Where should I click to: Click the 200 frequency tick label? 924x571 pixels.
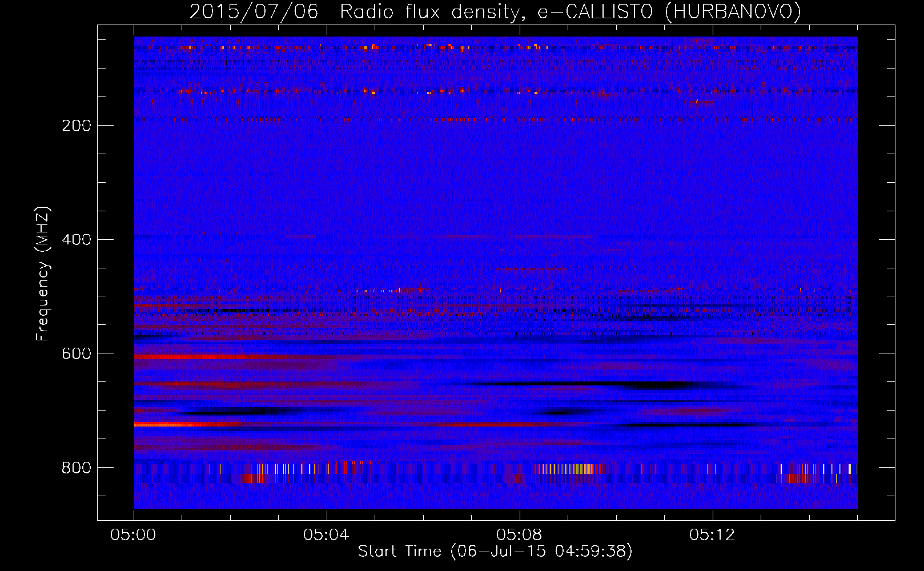tap(77, 126)
